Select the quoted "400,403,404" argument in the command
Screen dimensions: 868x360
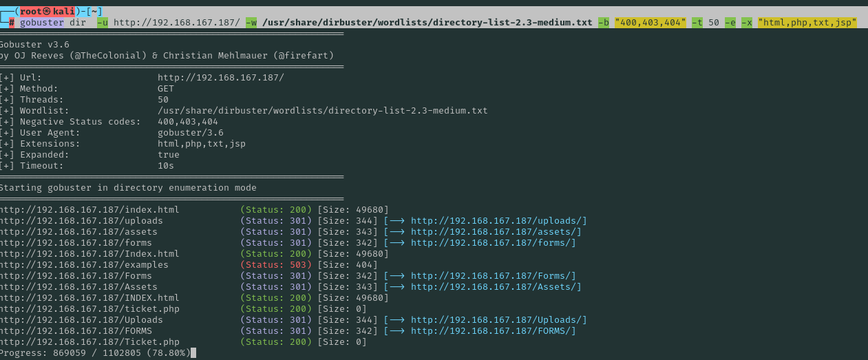point(650,23)
